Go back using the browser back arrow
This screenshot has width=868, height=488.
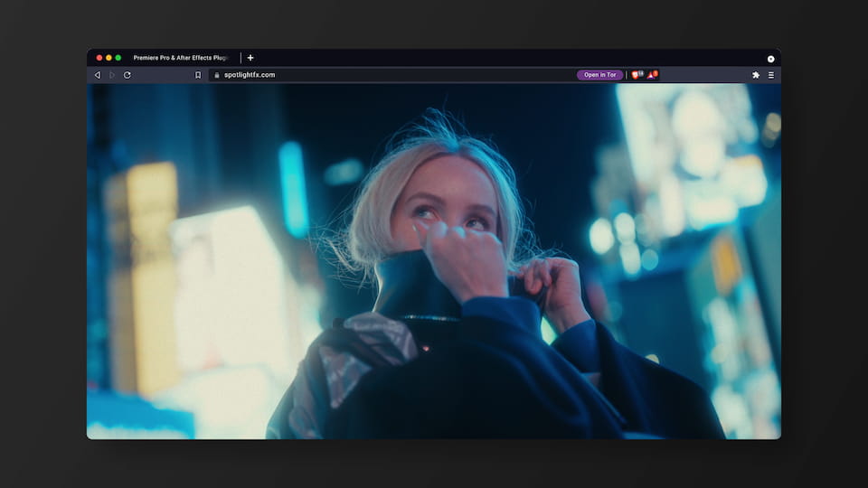[98, 75]
